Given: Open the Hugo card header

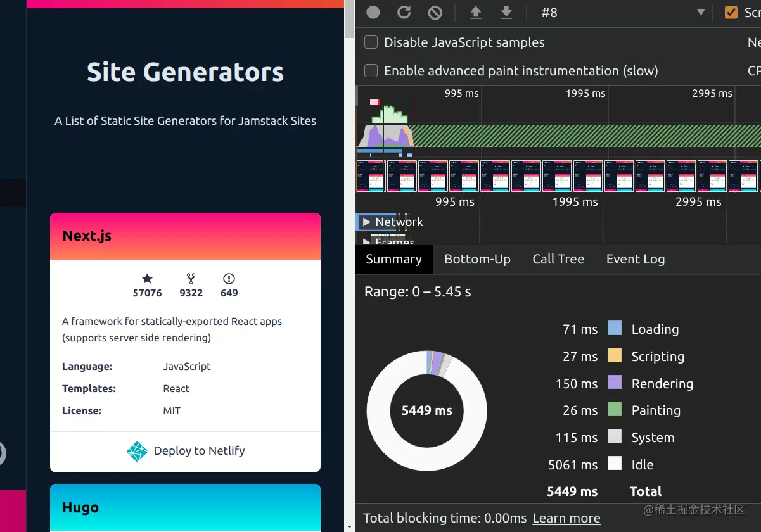Looking at the screenshot, I should coord(185,507).
